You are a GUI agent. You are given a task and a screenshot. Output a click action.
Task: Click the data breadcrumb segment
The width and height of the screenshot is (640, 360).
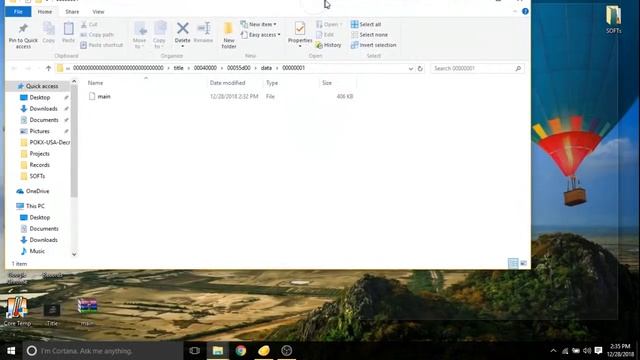(266, 68)
